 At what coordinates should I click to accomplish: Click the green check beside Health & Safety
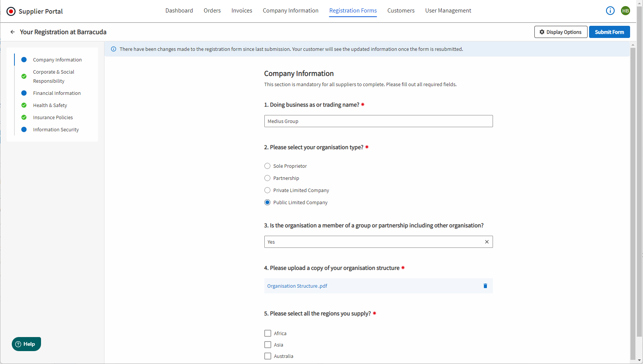[x=24, y=105]
